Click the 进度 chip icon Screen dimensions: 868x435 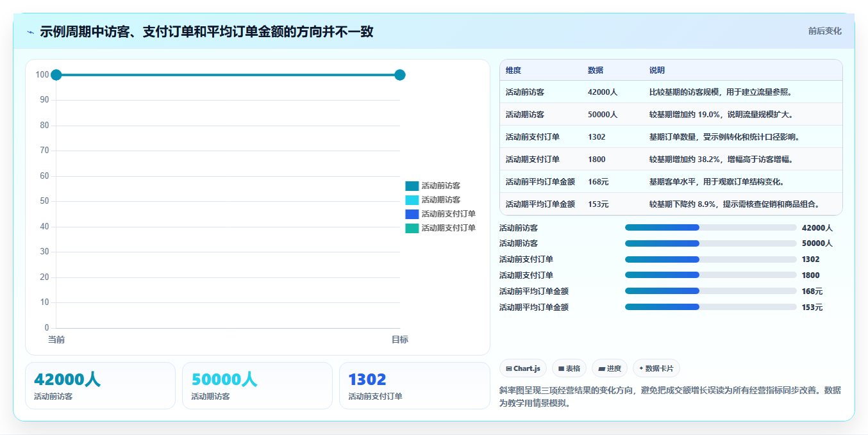click(x=601, y=368)
